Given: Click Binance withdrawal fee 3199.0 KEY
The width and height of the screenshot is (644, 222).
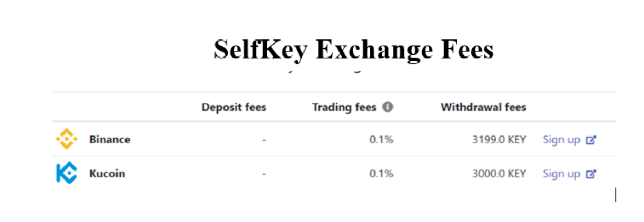Looking at the screenshot, I should 499,140.
